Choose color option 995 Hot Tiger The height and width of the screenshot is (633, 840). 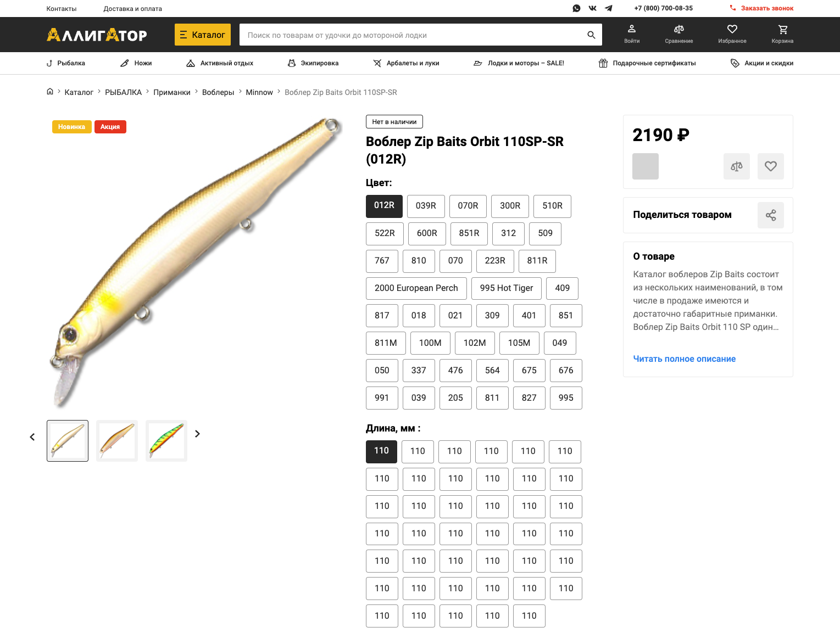click(x=507, y=288)
